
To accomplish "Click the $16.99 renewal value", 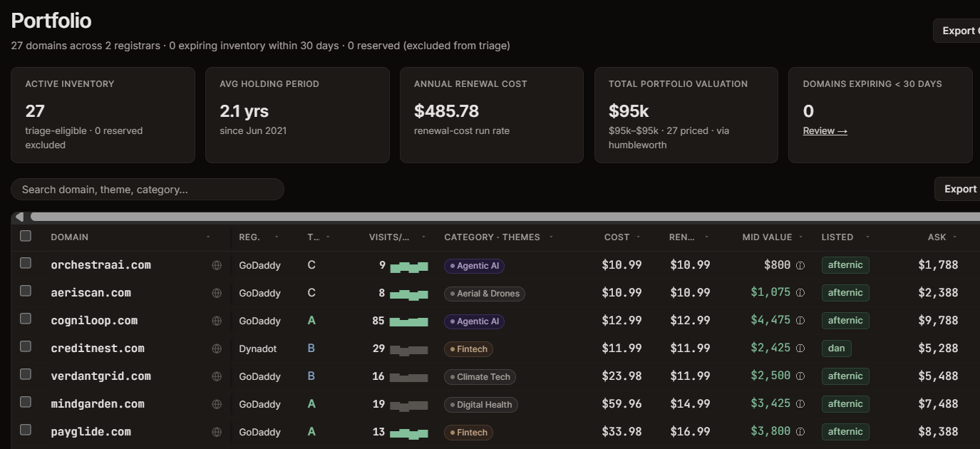I will 690,432.
